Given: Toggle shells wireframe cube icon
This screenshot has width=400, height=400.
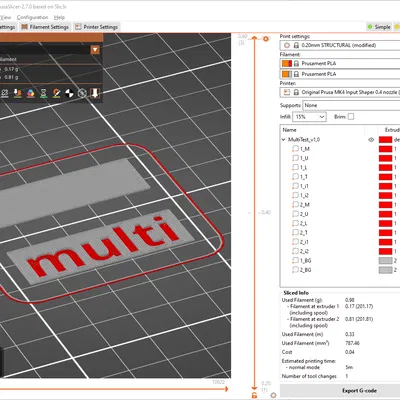Looking at the screenshot, I should pos(82,93).
